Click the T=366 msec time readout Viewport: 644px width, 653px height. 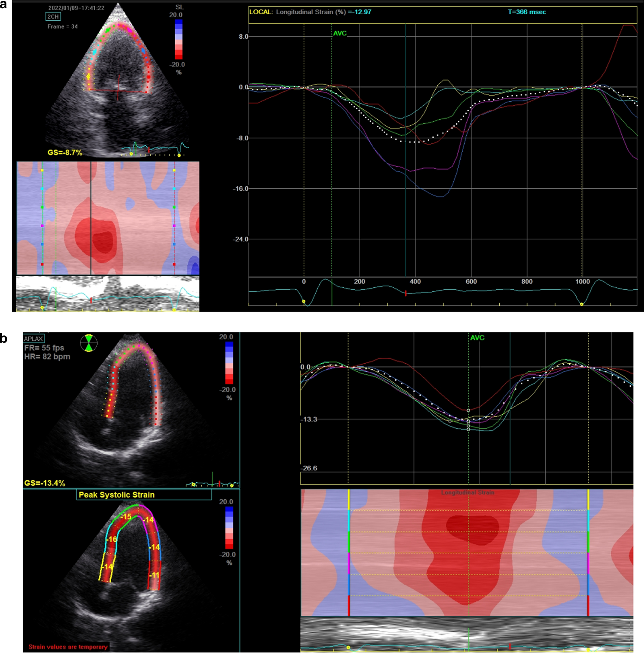click(x=527, y=12)
